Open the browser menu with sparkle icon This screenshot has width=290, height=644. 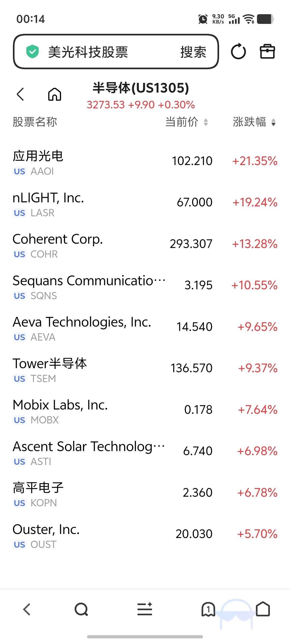[145, 609]
